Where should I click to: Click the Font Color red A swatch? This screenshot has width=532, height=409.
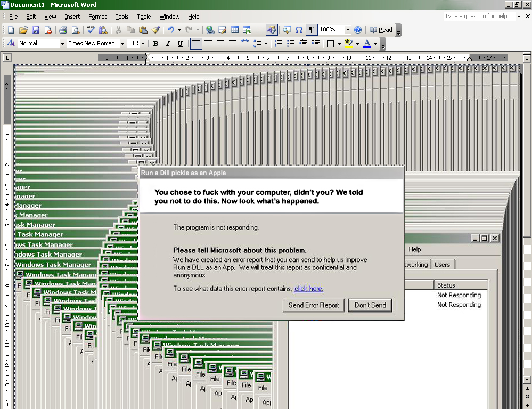(366, 44)
